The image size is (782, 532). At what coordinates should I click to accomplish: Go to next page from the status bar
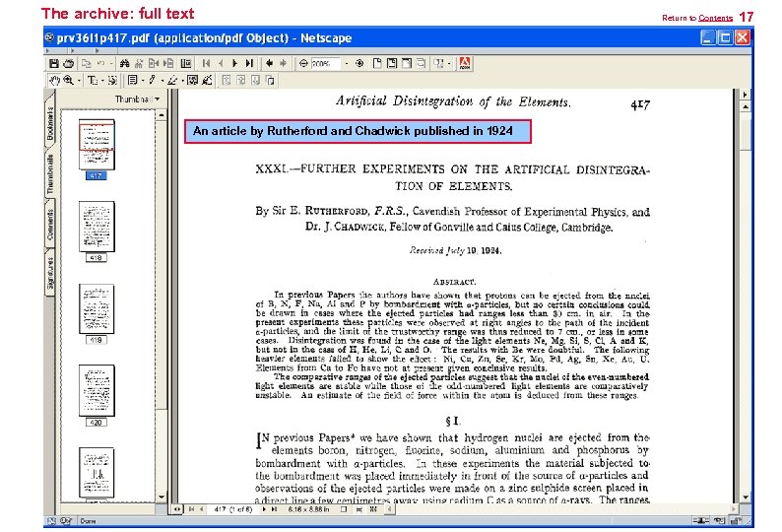click(x=264, y=509)
